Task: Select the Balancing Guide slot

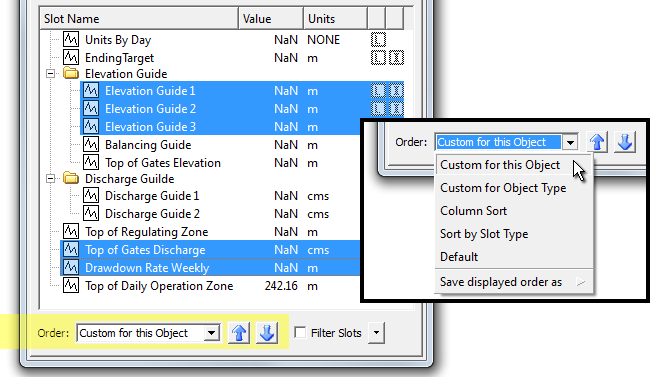Action: tap(148, 145)
